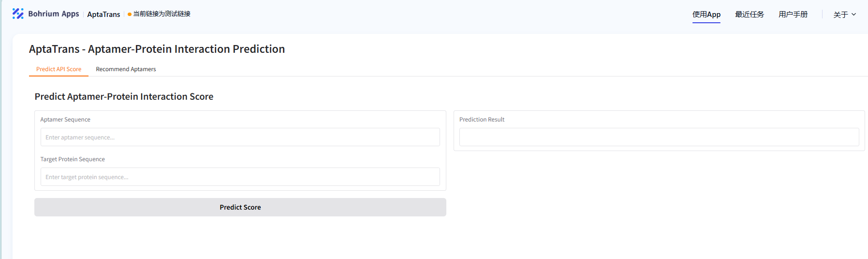
Task: Click the Predict Score button
Action: coord(240,207)
